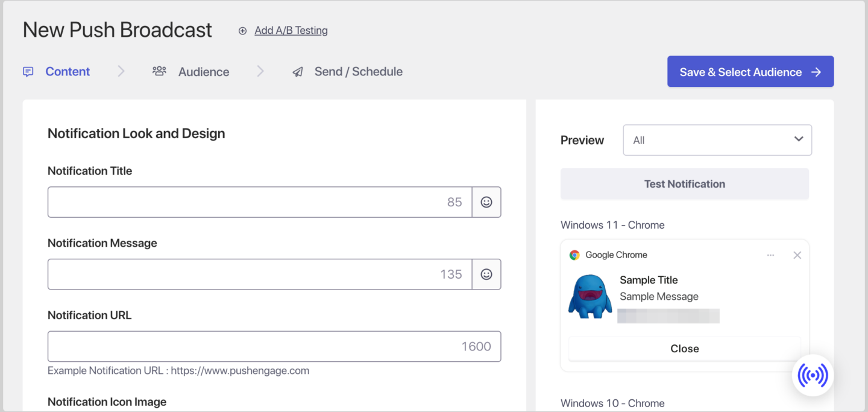Click Close in the Windows 11 Chrome preview

tap(684, 348)
